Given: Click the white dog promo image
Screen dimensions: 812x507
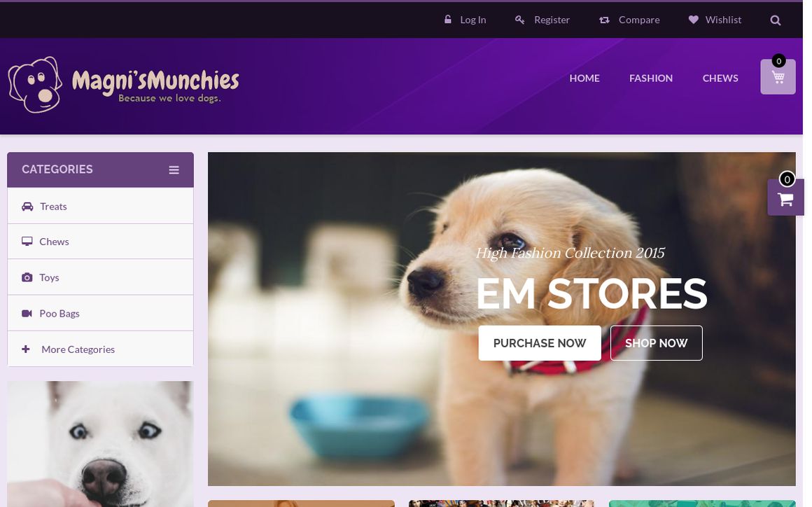Looking at the screenshot, I should point(101,444).
